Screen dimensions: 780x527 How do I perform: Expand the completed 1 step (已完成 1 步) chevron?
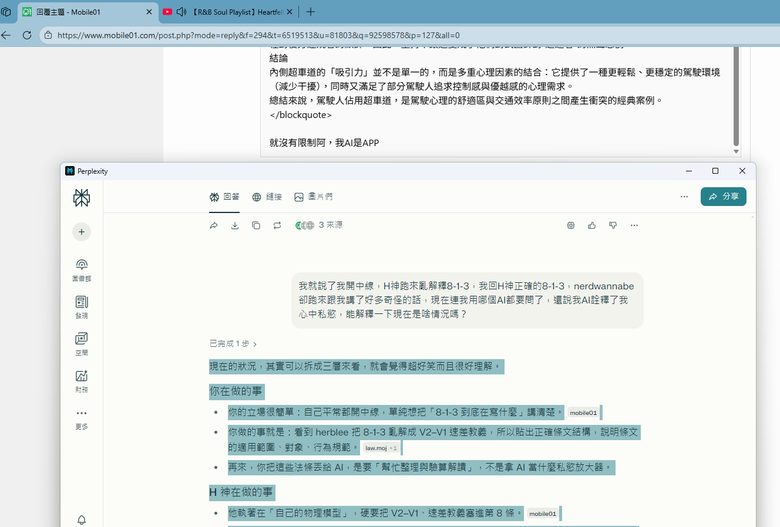pyautogui.click(x=233, y=343)
